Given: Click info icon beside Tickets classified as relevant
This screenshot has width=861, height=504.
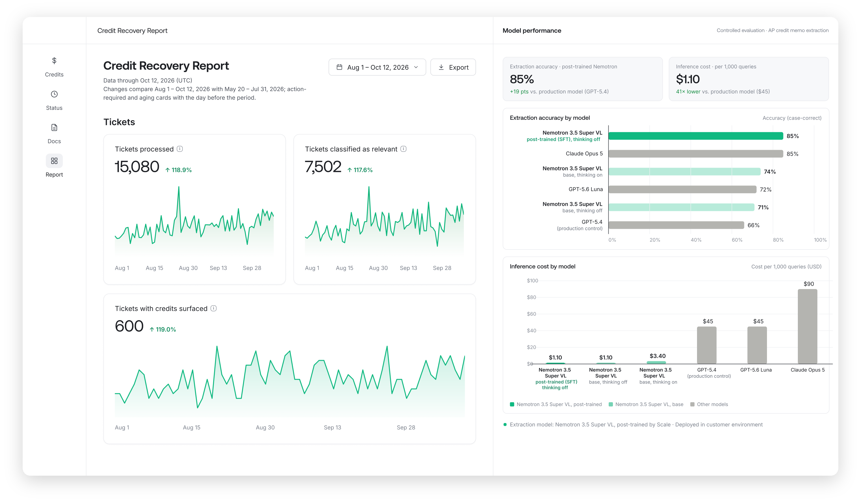Looking at the screenshot, I should [x=403, y=149].
